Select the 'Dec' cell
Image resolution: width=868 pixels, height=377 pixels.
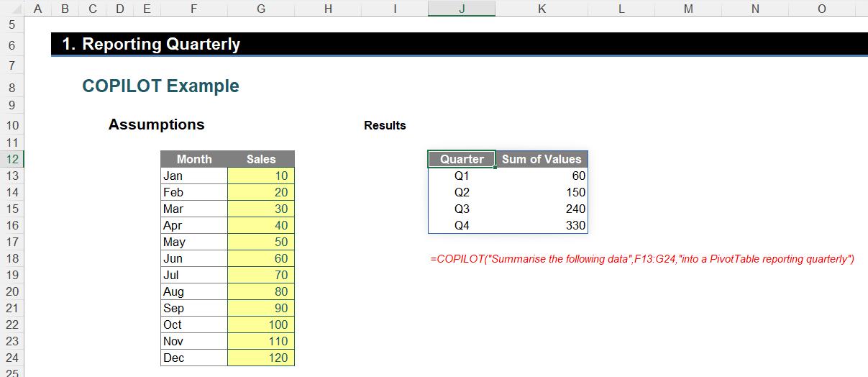(x=194, y=358)
